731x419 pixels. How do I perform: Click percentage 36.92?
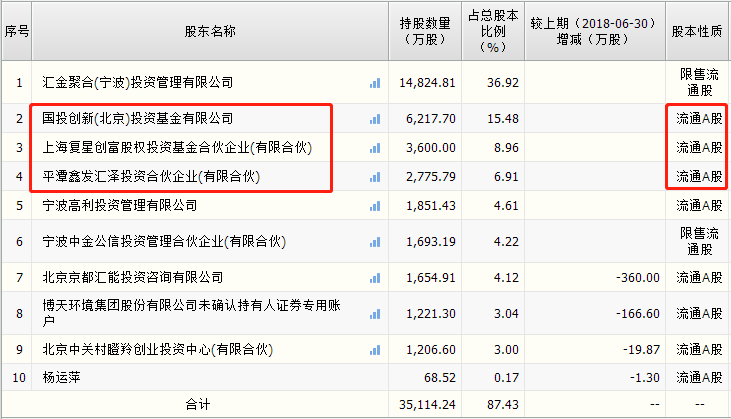tap(503, 83)
